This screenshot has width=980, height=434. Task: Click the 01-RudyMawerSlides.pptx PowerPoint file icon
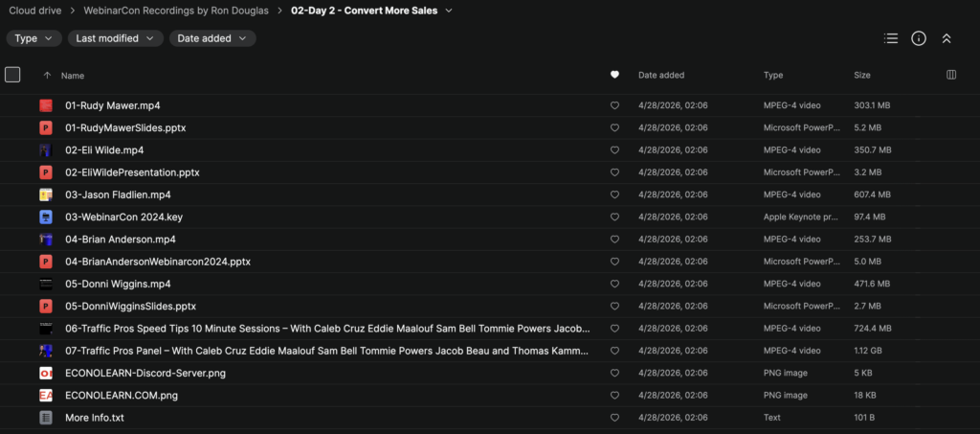pyautogui.click(x=45, y=127)
